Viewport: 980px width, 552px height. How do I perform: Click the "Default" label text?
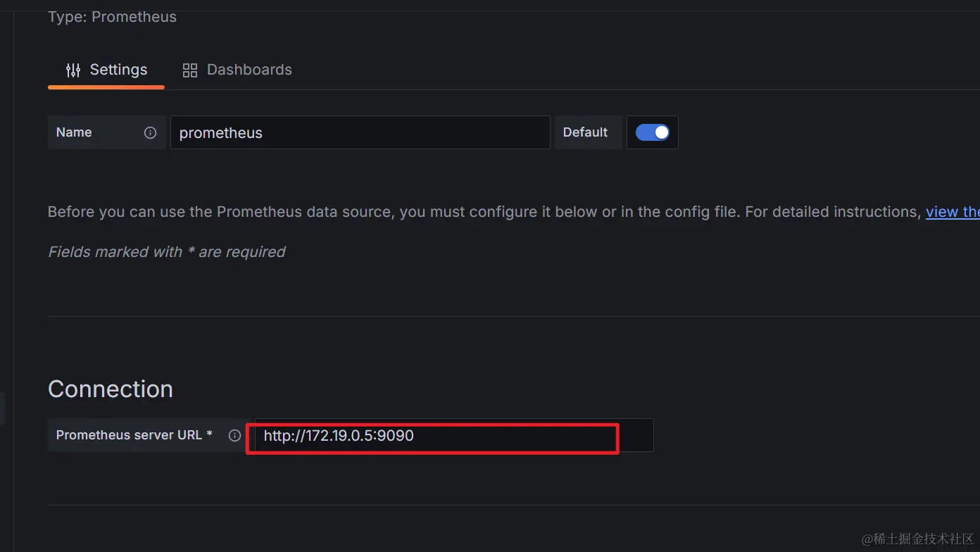click(x=585, y=132)
